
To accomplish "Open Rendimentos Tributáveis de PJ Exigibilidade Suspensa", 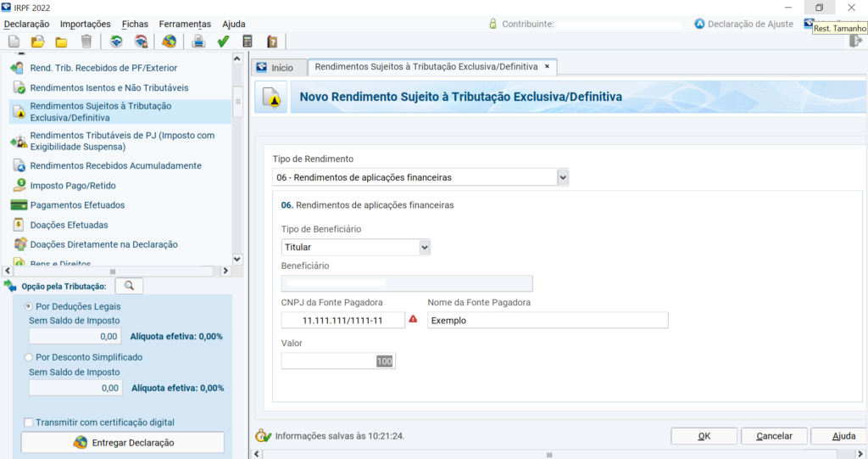I will pyautogui.click(x=122, y=141).
